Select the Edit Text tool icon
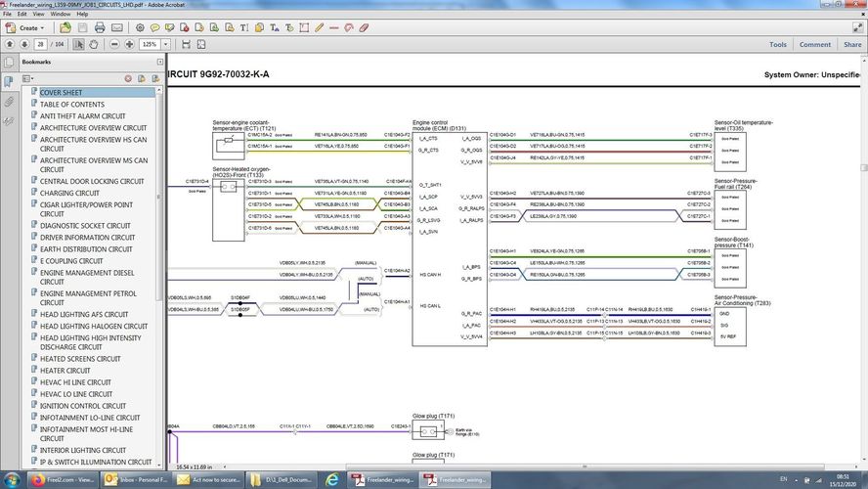The image size is (868, 489). coord(274,27)
